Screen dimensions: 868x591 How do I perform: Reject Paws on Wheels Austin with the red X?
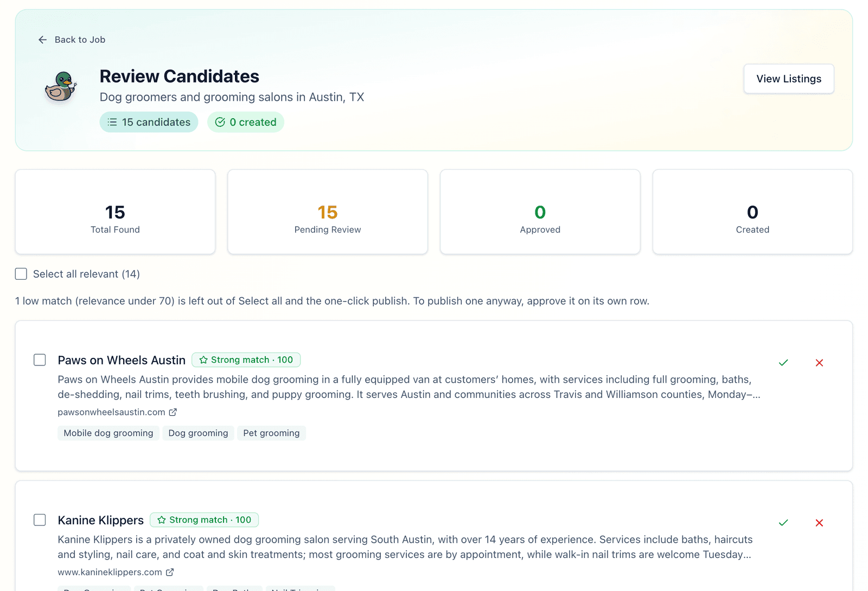click(819, 363)
